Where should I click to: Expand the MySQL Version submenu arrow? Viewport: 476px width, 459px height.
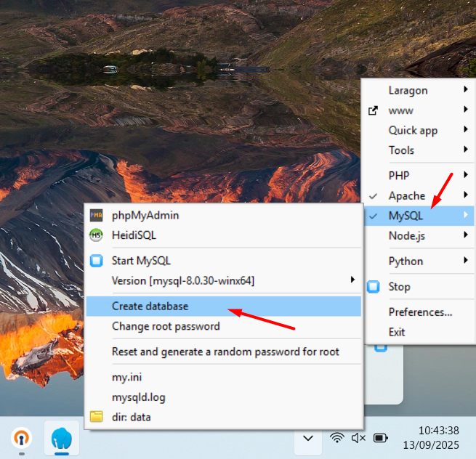[352, 280]
